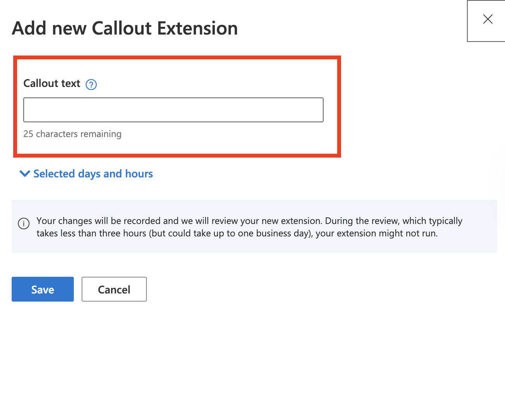505x420 pixels.
Task: Click the info icon in the review notice
Action: 24,224
